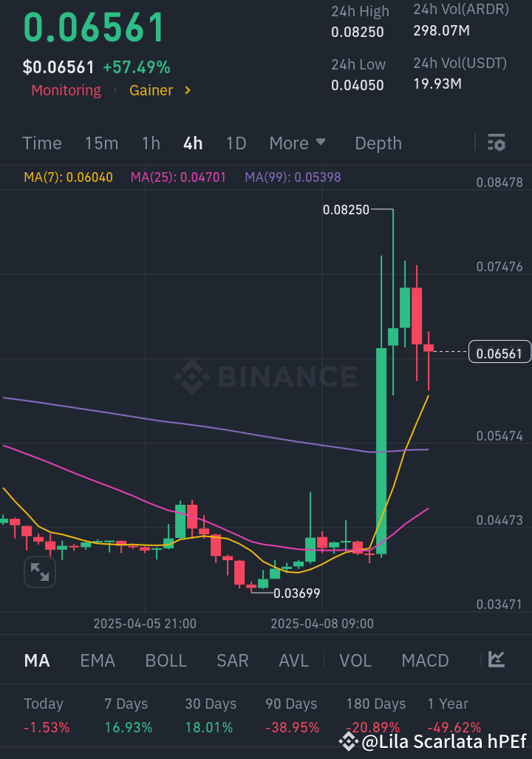This screenshot has height=759, width=532.
Task: Show the MACD indicator
Action: pos(425,660)
